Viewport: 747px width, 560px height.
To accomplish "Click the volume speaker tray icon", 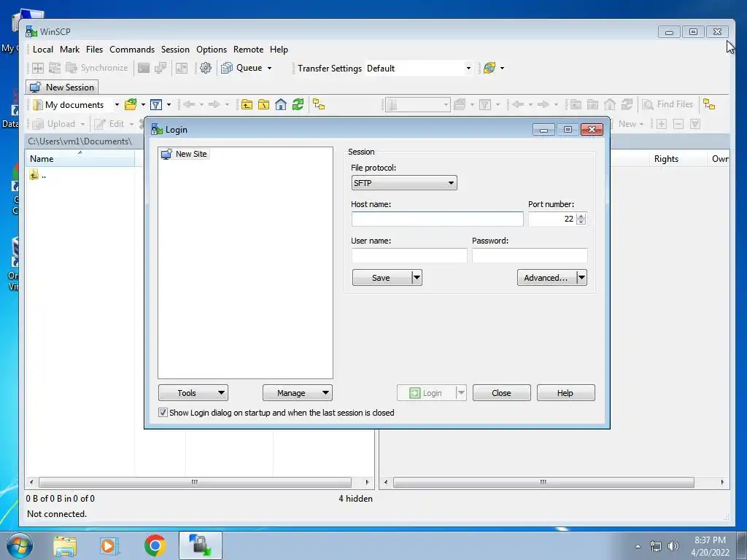I will pos(673,546).
